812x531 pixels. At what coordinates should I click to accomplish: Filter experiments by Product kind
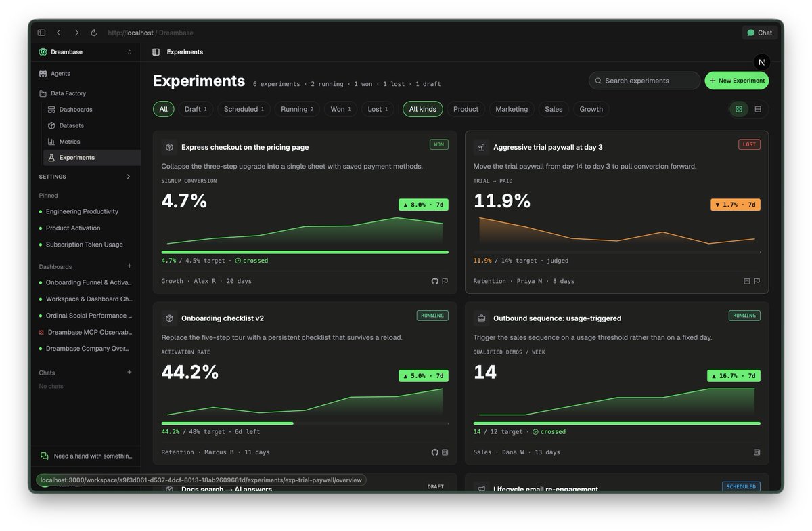pos(466,109)
